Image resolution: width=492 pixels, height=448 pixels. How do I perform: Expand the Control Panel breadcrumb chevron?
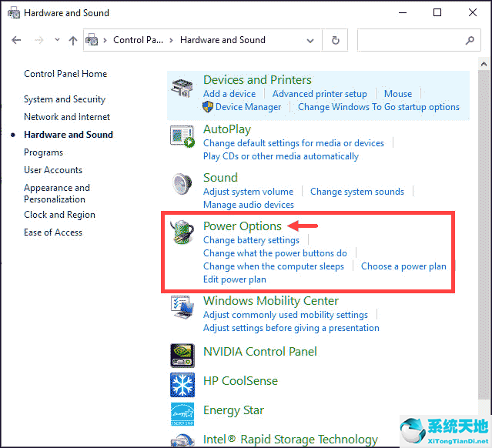[172, 40]
